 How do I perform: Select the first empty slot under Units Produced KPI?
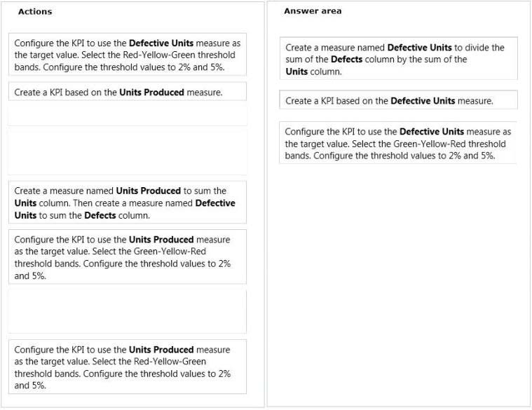[128, 115]
